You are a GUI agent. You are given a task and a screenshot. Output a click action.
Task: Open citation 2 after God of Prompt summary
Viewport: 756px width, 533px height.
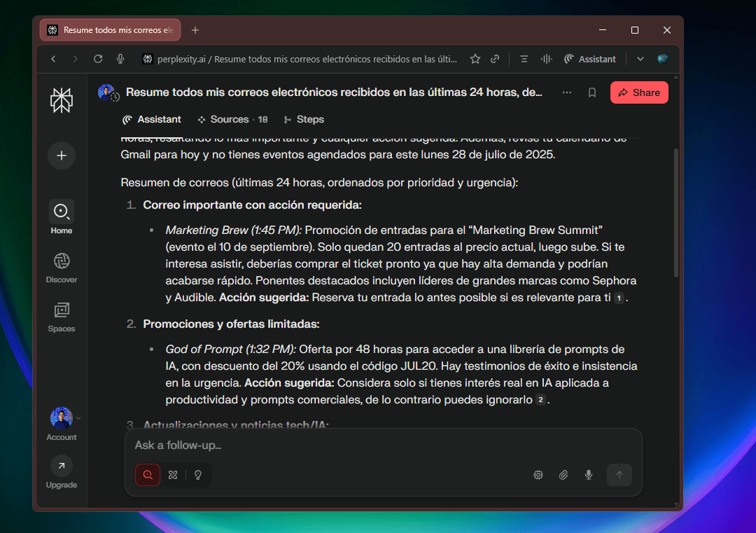(541, 400)
